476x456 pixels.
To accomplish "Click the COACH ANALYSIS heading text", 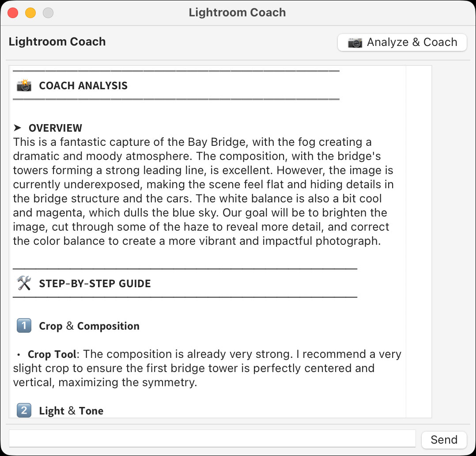I will (x=83, y=85).
